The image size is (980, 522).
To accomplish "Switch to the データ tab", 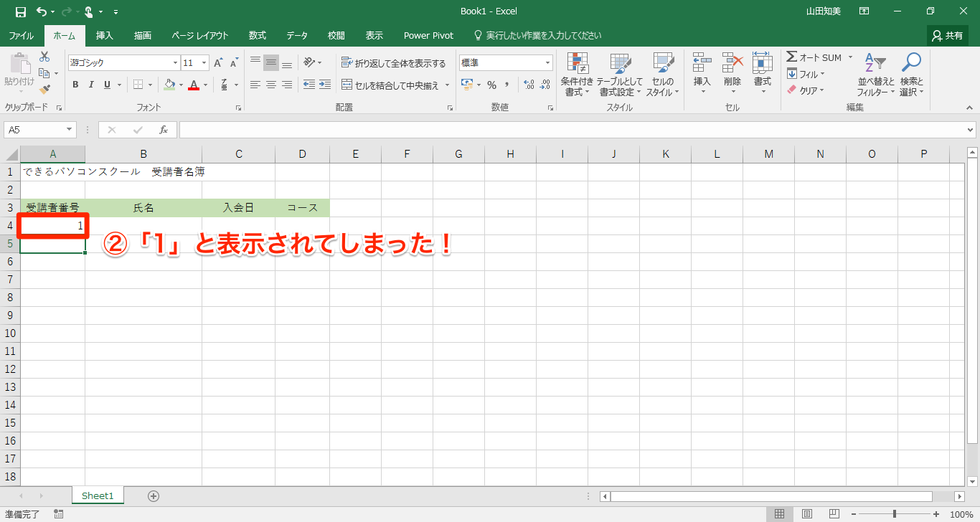I will point(297,35).
